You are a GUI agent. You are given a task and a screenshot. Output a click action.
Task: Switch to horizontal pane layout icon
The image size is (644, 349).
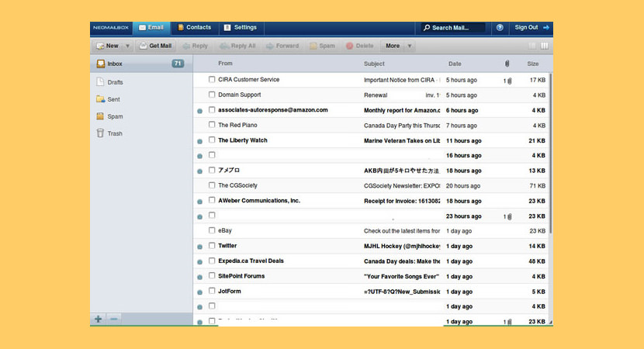(x=531, y=46)
